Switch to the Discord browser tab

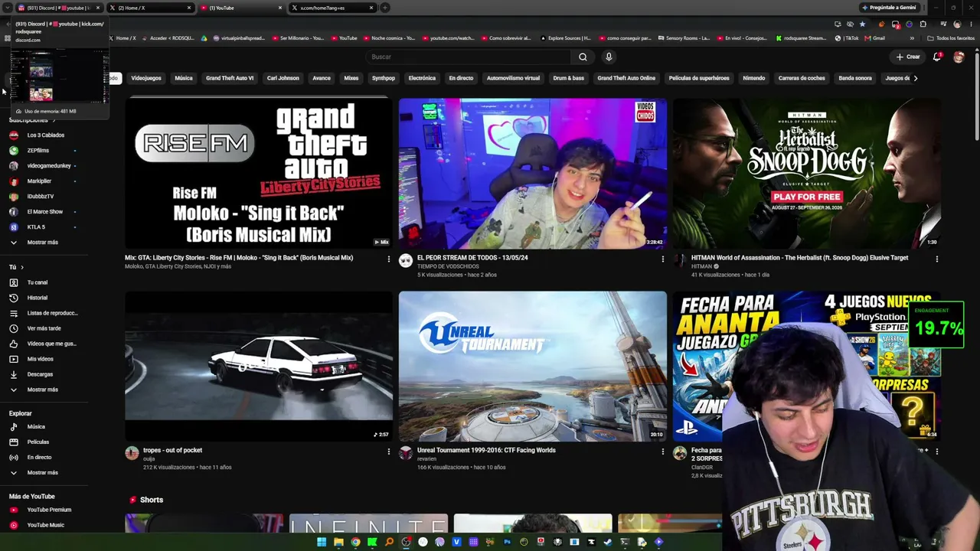(x=58, y=8)
